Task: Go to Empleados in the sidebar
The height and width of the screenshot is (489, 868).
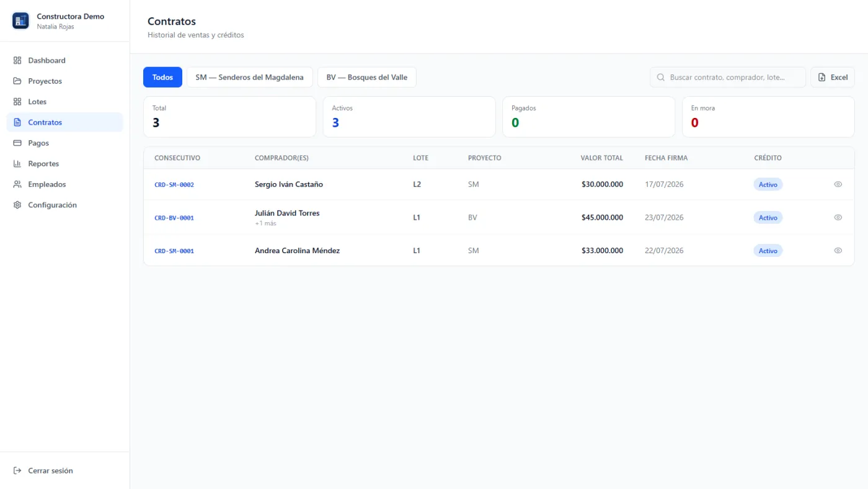Action: click(64, 184)
